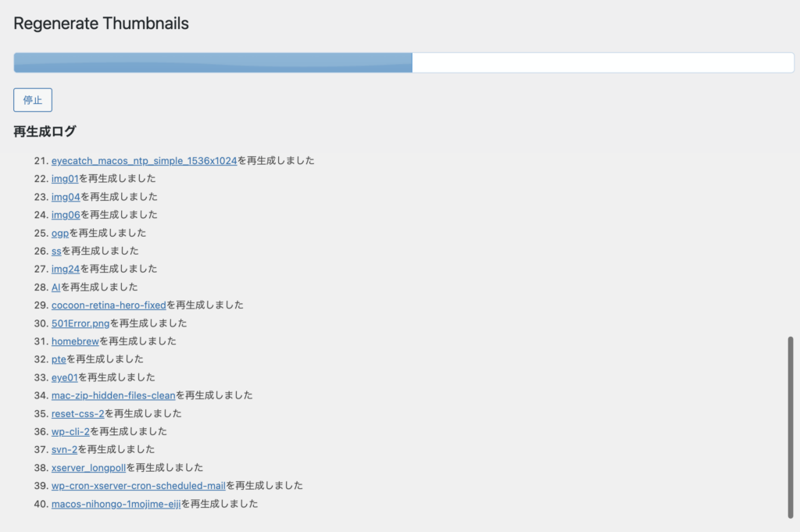Open the img01 log link
This screenshot has width=800, height=532.
click(x=65, y=179)
